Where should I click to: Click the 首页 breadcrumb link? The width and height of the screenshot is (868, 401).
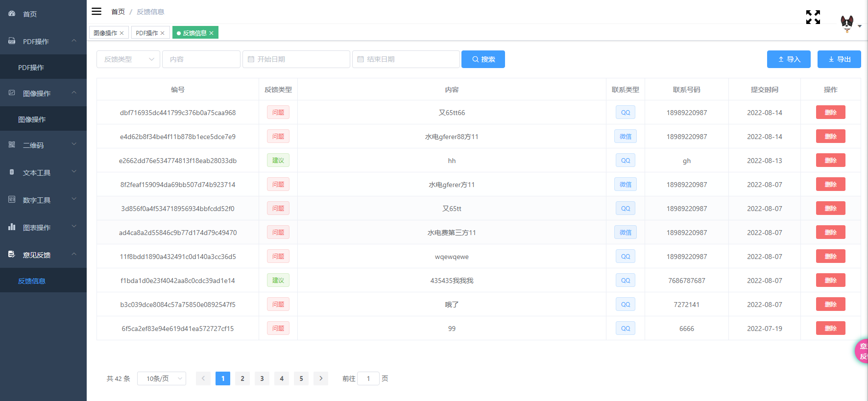[x=118, y=12]
